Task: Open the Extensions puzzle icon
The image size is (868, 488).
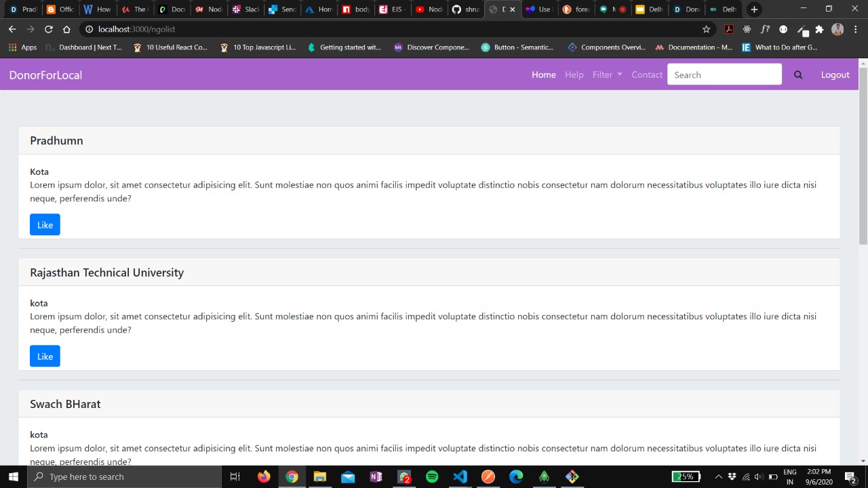Action: click(x=819, y=29)
